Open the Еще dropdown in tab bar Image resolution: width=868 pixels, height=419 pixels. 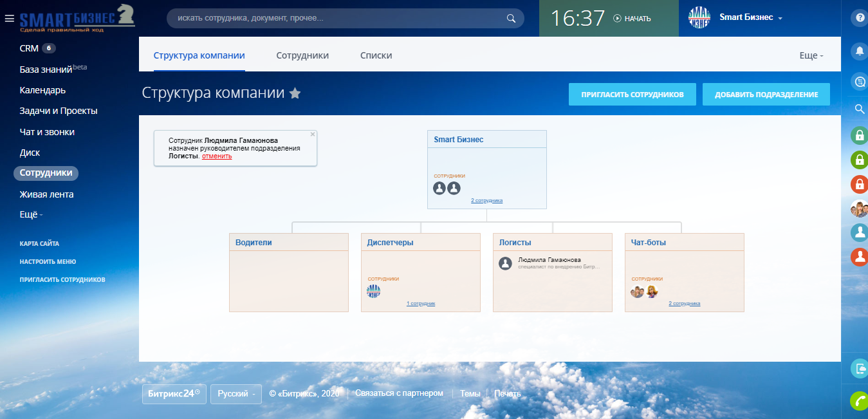click(811, 55)
